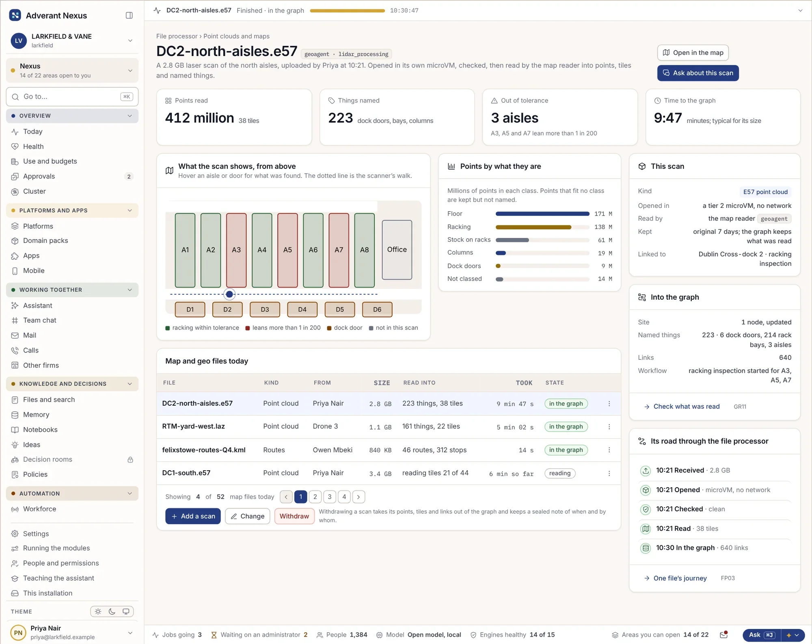Image resolution: width=812 pixels, height=644 pixels.
Task: Open Workforce automation page
Action: pyautogui.click(x=72, y=509)
